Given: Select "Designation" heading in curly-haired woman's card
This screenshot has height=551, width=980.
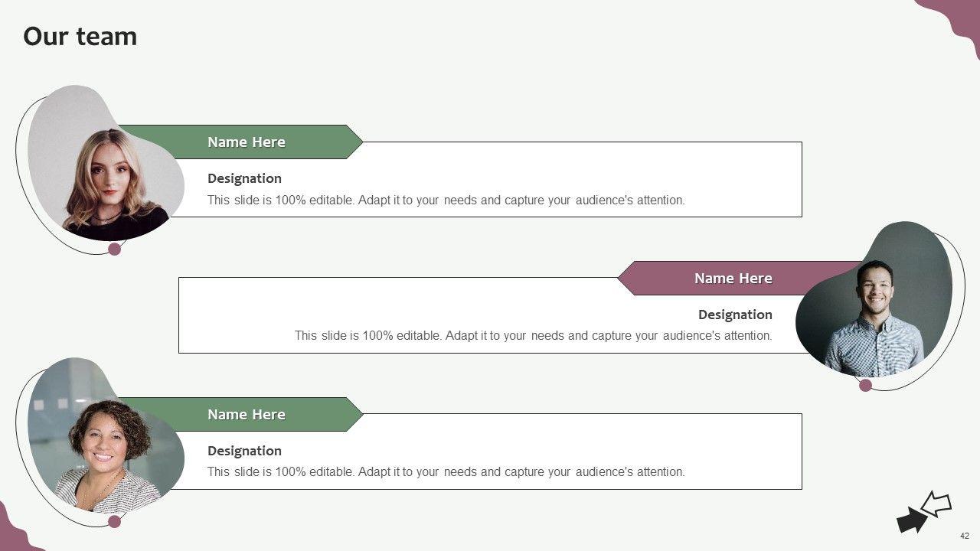Looking at the screenshot, I should tap(244, 451).
